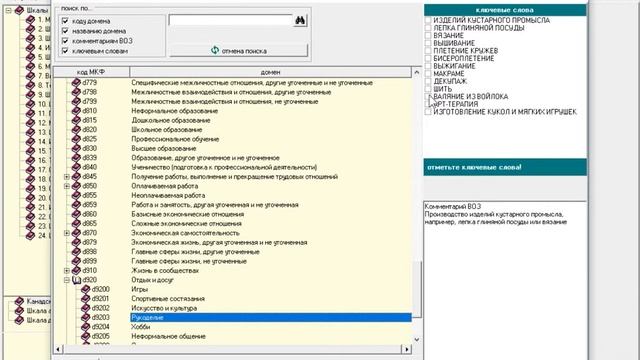Click the book icon beside d9205
Screen dimensions: 640x360
tap(85, 336)
